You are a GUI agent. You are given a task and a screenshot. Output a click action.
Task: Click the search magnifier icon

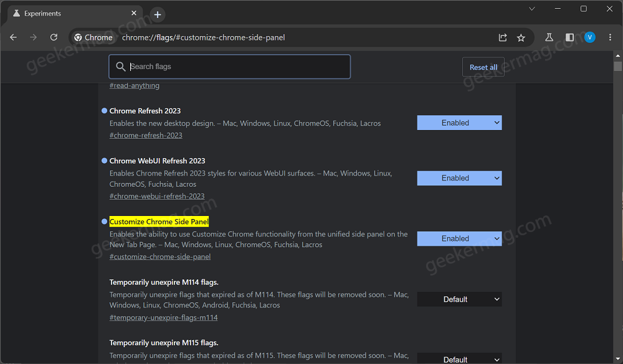click(120, 67)
